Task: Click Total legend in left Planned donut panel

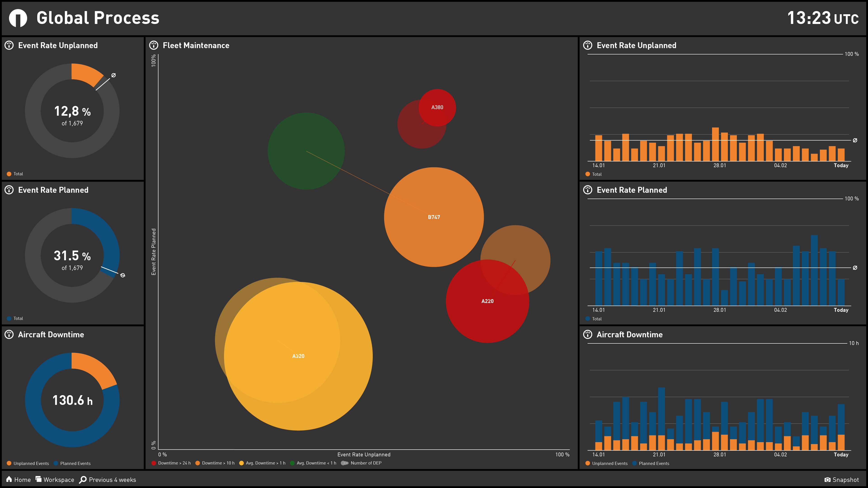Action: [15, 318]
